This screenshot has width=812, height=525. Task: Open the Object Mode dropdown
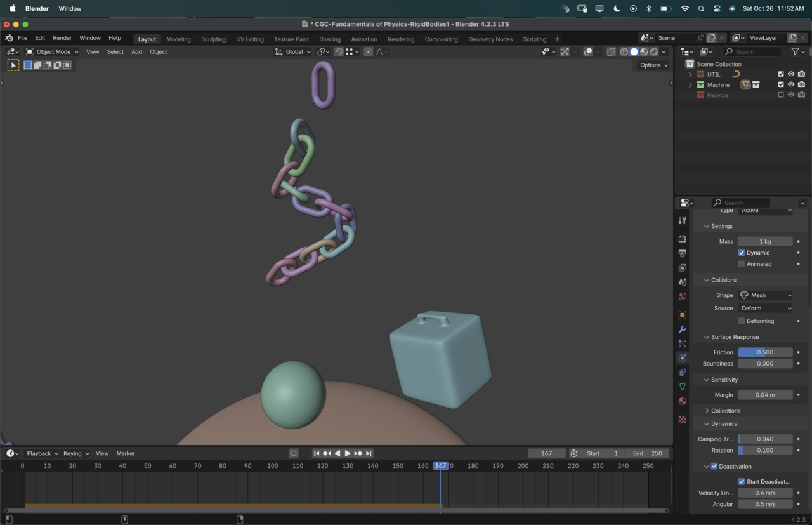(x=52, y=52)
